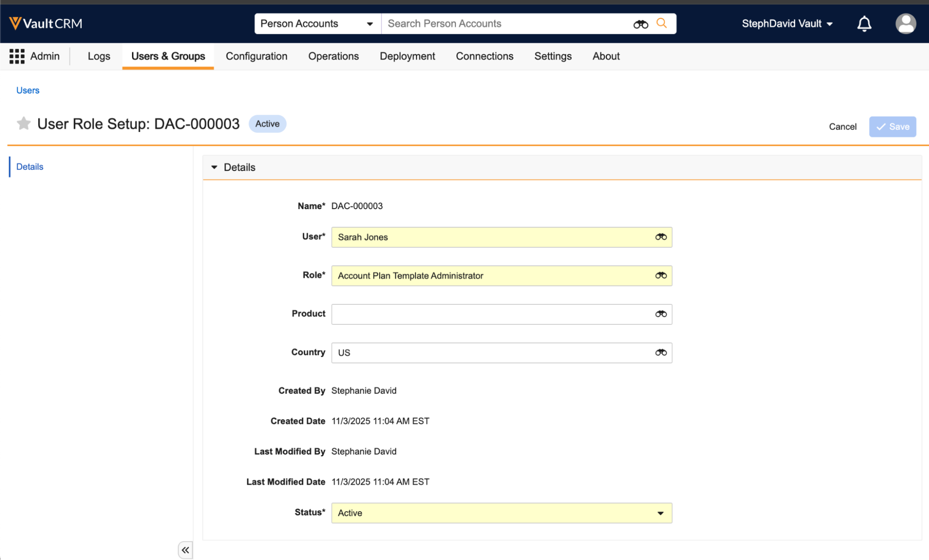Open User field lookup binoculars
Viewport: 929px width, 560px height.
click(660, 237)
